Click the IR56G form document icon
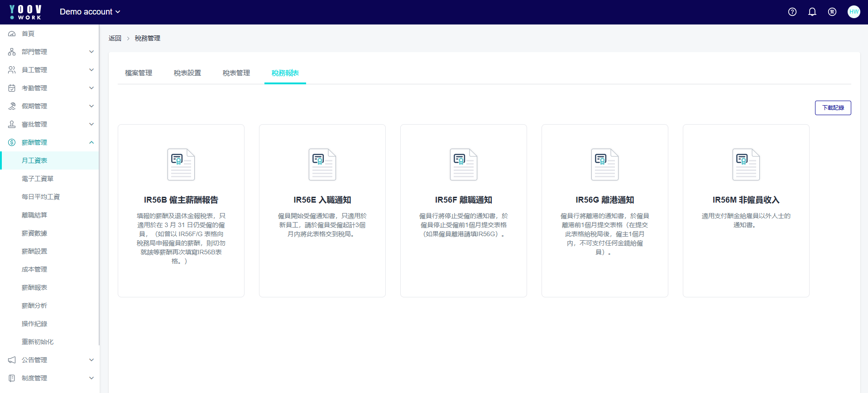 [604, 165]
